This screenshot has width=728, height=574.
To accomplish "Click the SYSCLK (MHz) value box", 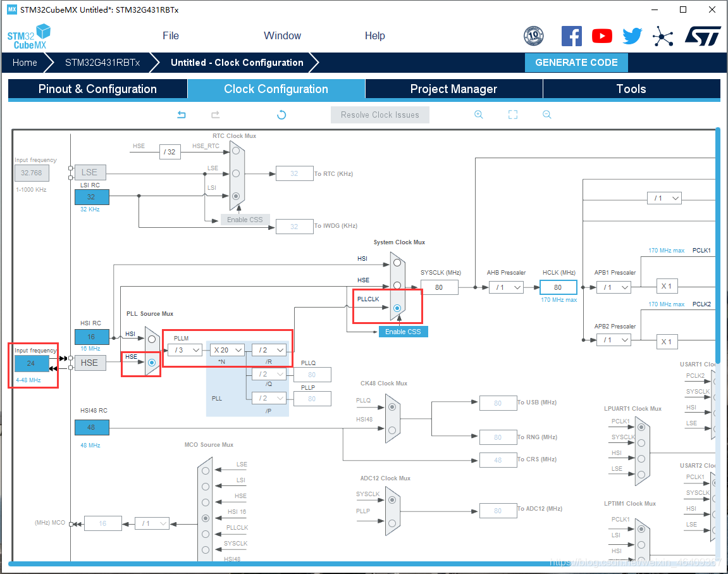I will click(439, 287).
